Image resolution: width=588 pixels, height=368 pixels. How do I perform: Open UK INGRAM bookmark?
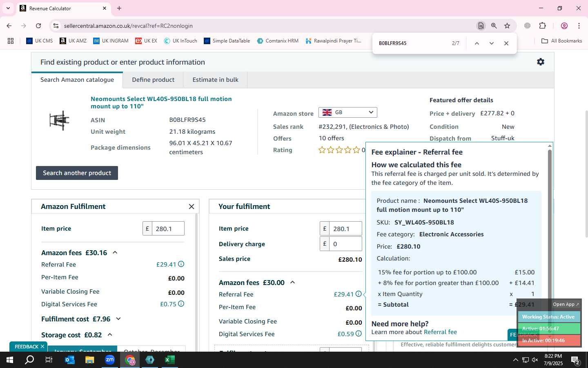point(111,41)
